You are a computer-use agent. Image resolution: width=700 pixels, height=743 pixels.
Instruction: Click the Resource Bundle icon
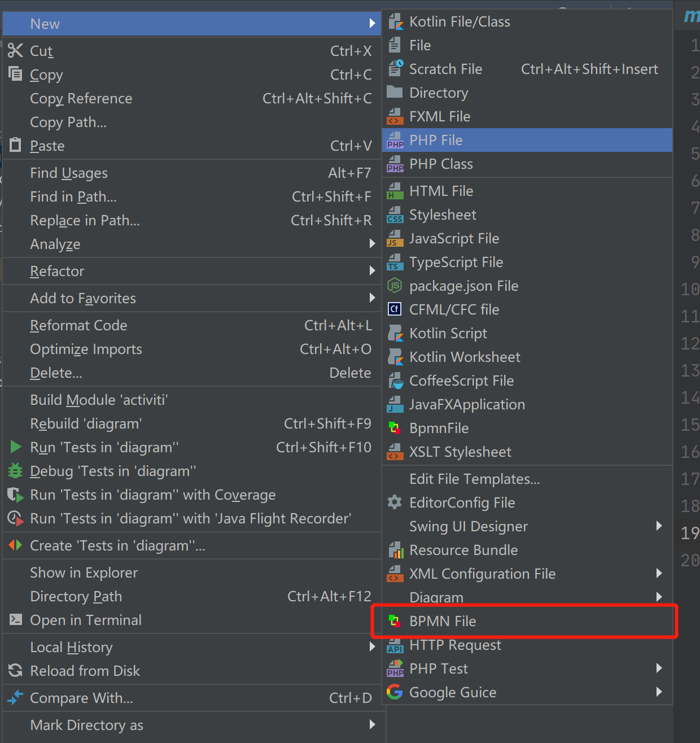(395, 550)
